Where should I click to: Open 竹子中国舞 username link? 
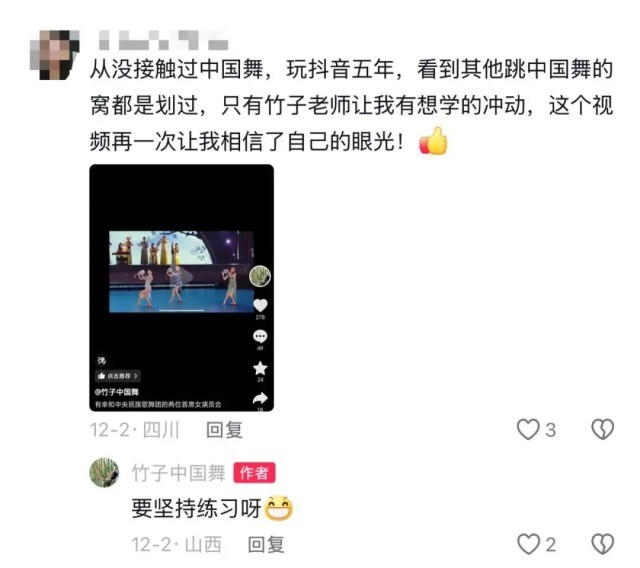(x=178, y=473)
